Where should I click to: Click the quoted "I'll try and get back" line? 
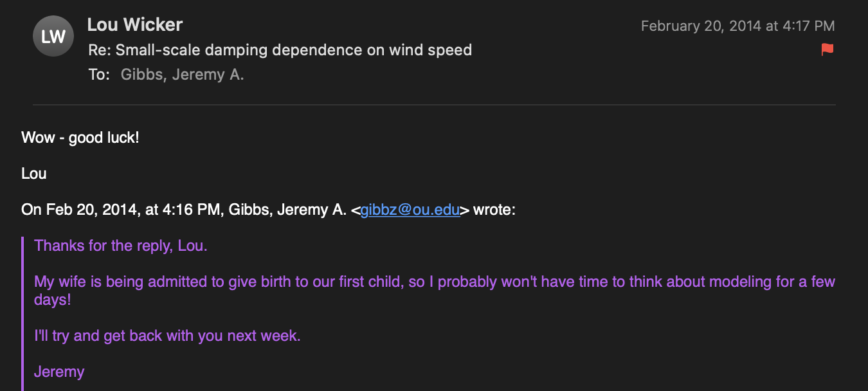[167, 336]
